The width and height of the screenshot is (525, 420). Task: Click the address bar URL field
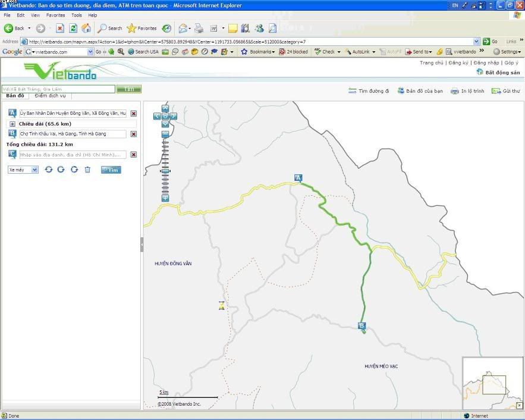click(247, 42)
